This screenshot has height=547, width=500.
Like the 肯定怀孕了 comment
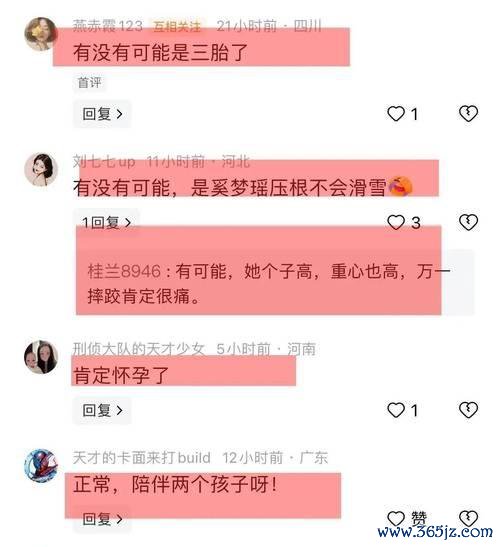pos(396,410)
